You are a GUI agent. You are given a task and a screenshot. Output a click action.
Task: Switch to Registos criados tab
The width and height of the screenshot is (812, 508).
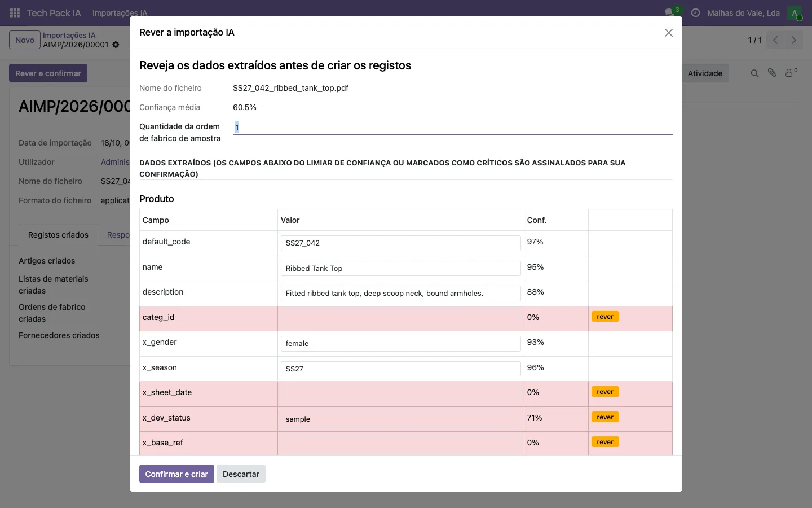(58, 235)
